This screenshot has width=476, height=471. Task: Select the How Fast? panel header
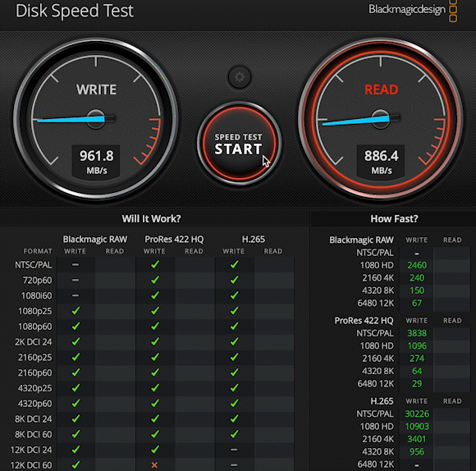point(394,218)
